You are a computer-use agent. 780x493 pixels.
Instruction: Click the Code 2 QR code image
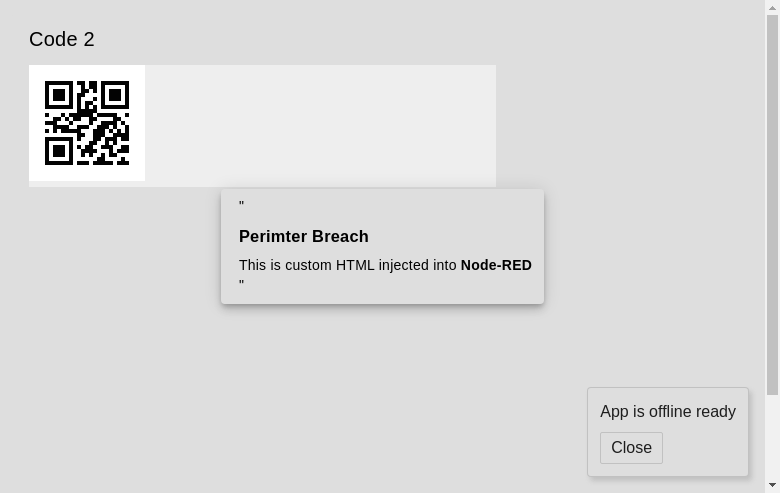[87, 123]
